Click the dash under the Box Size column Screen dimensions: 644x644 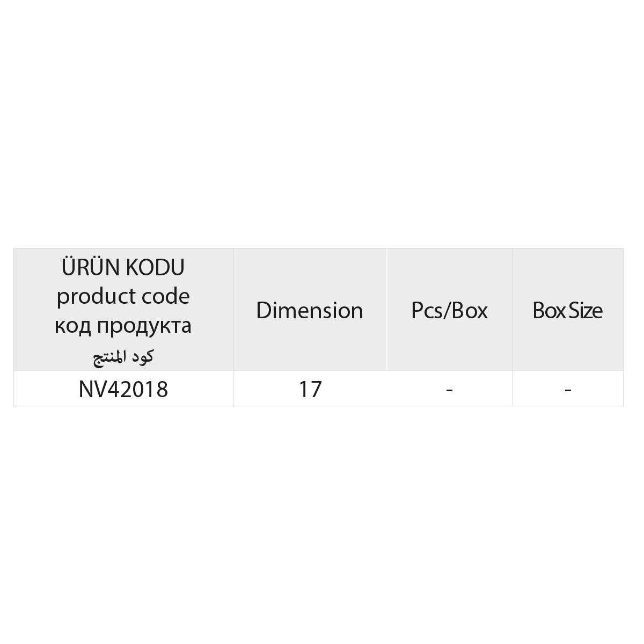pos(567,390)
